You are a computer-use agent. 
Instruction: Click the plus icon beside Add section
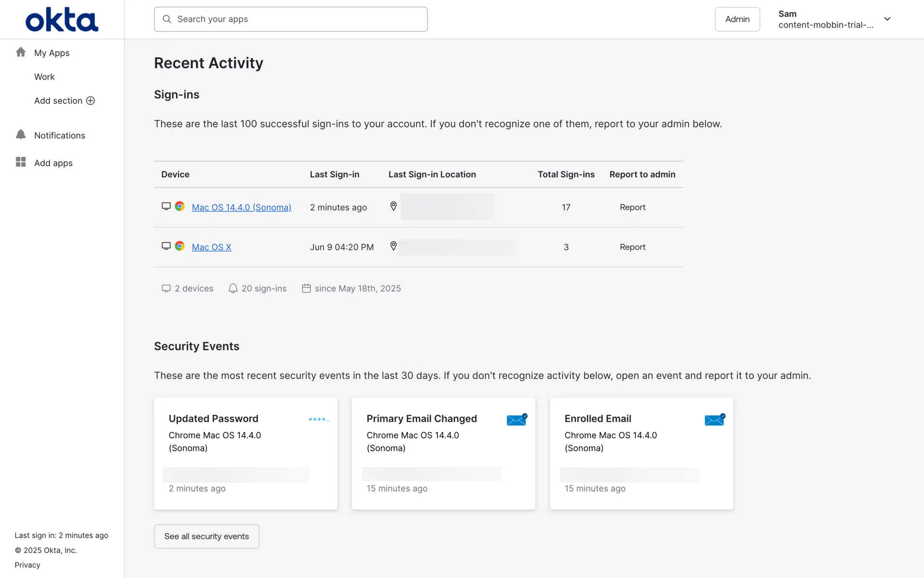(90, 101)
